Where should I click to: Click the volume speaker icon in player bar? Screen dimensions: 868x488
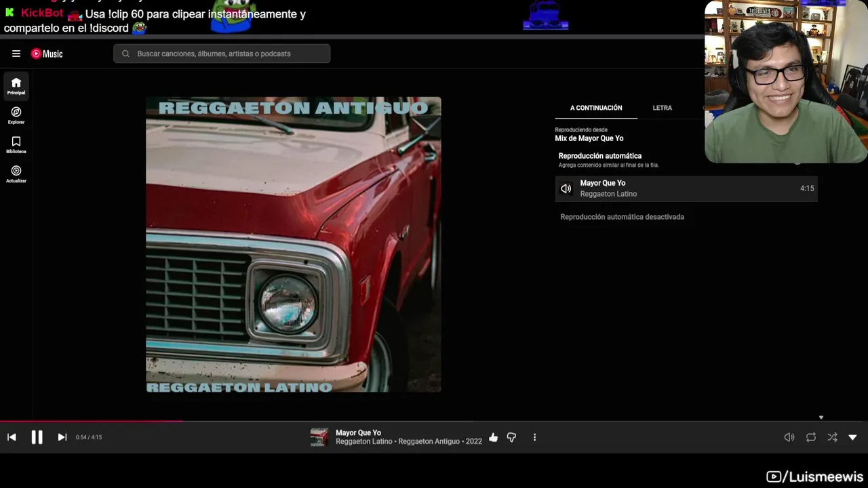[789, 437]
